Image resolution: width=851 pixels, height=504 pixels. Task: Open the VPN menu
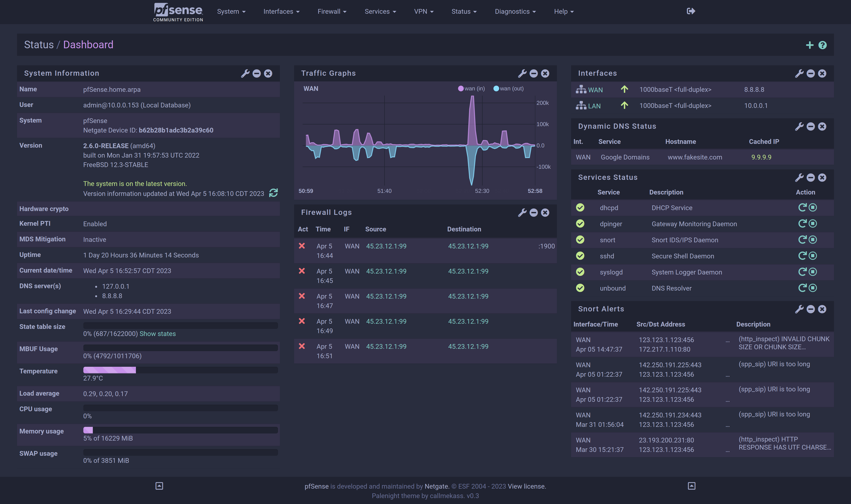click(423, 12)
